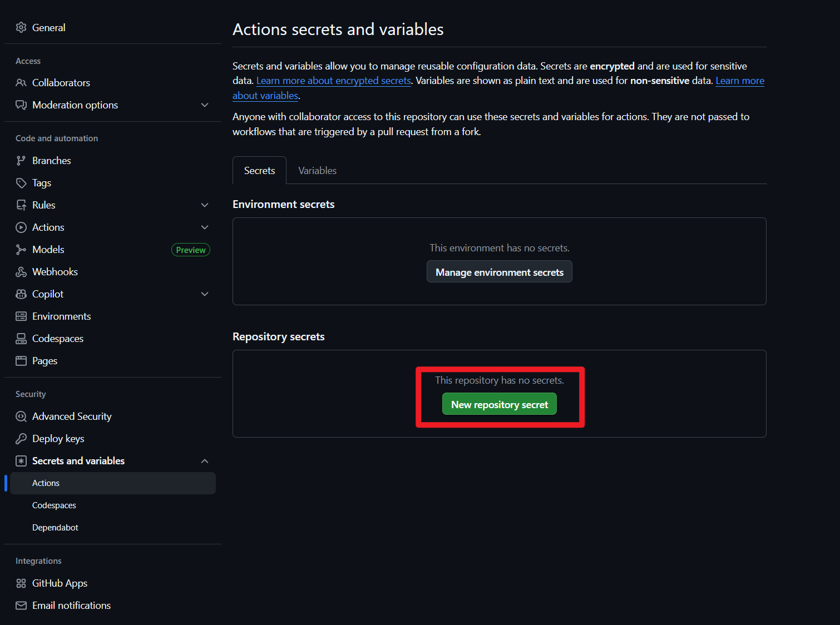Switch to the Variables tab
The image size is (840, 625).
click(x=317, y=171)
